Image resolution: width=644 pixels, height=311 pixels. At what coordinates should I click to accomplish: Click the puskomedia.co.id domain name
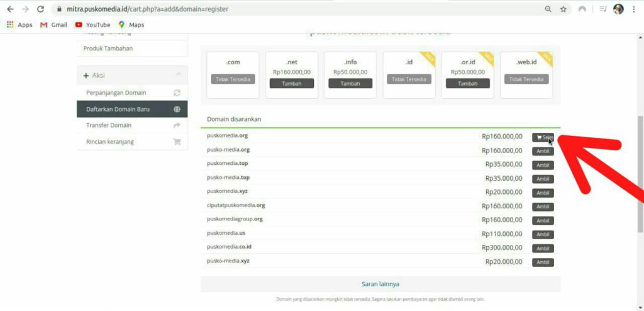coord(229,246)
